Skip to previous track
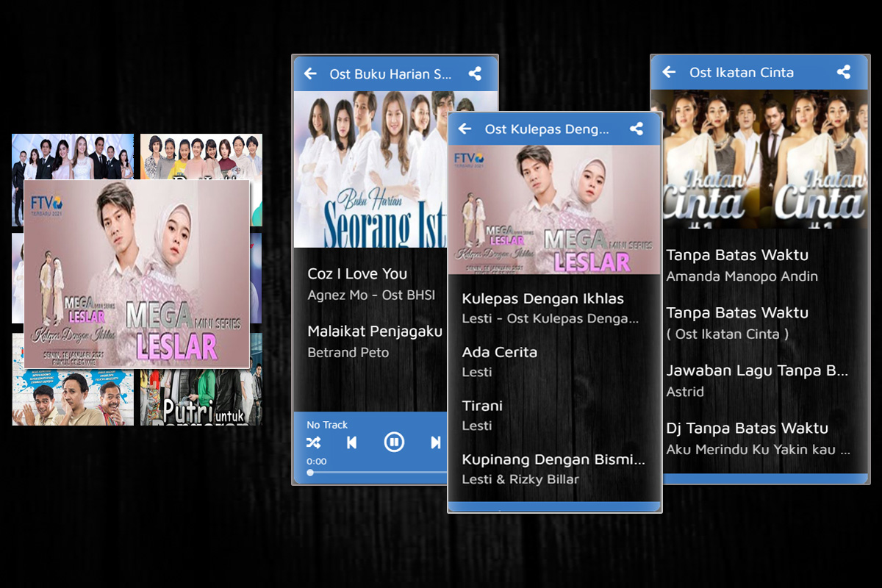This screenshot has width=882, height=588. (x=352, y=442)
